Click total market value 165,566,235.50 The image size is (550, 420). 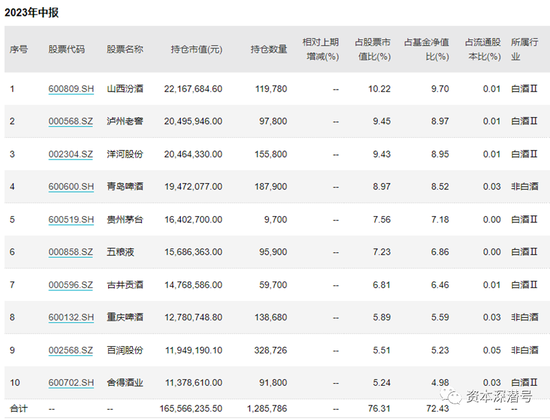click(x=191, y=409)
